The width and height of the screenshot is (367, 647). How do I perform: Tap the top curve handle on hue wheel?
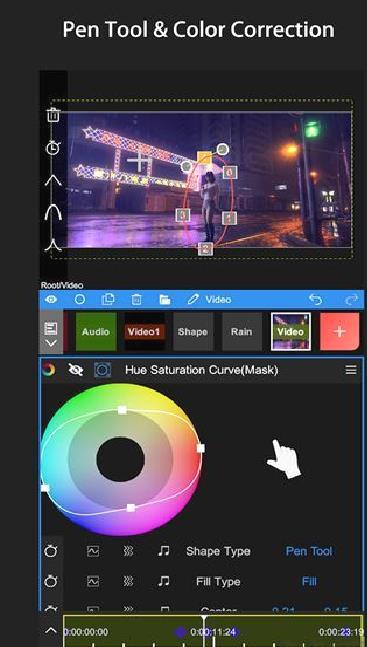click(122, 410)
